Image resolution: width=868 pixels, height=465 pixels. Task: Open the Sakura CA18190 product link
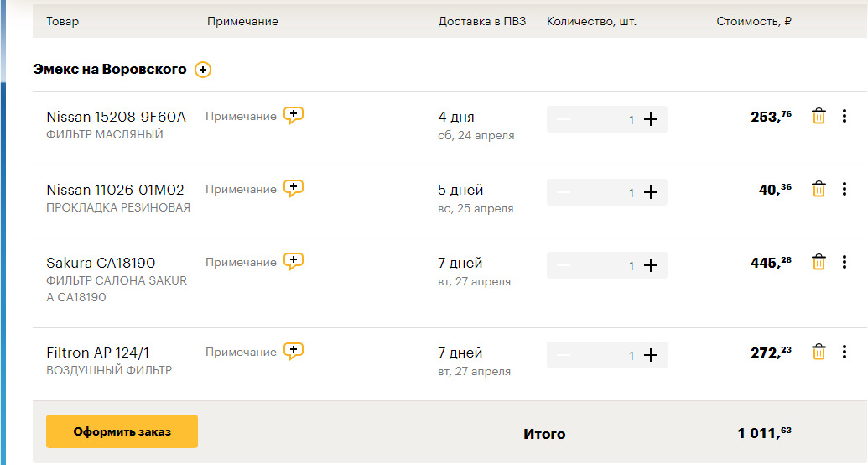click(101, 263)
